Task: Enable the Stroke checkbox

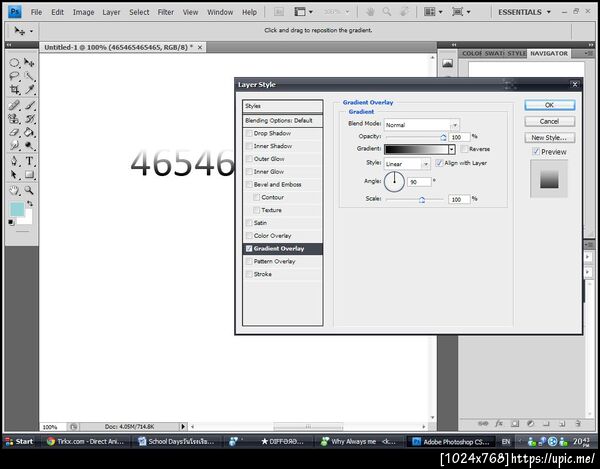Action: pos(249,274)
